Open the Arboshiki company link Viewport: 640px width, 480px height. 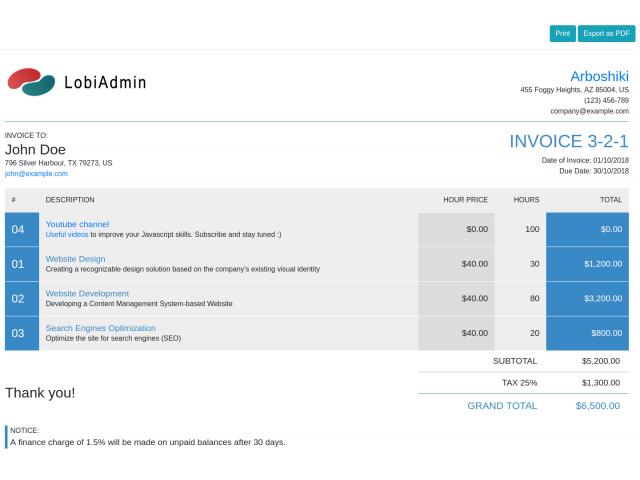pos(599,76)
